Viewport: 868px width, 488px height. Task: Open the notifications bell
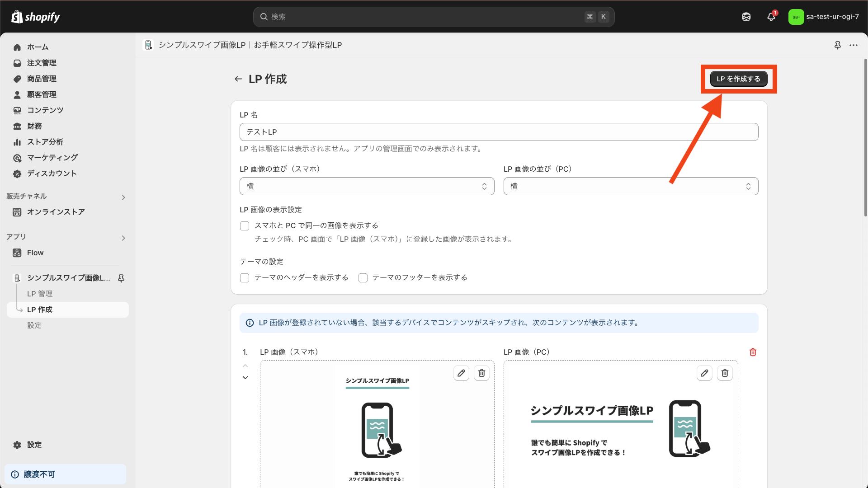coord(771,17)
